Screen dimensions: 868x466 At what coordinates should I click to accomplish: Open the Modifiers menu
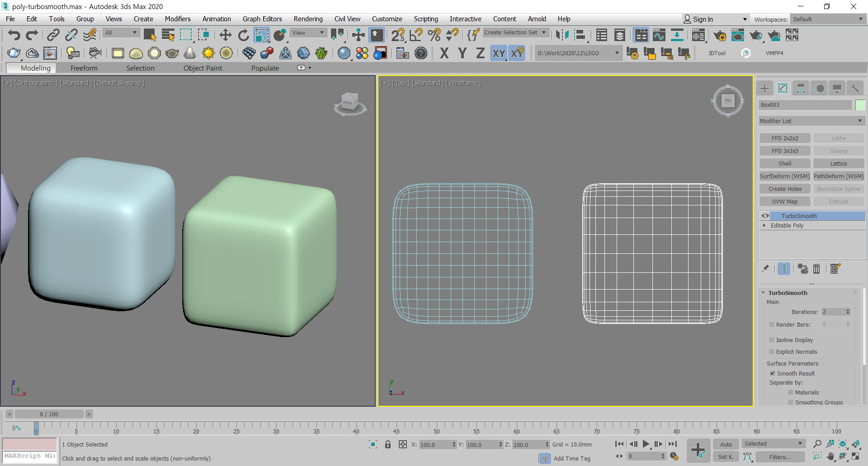[x=178, y=19]
